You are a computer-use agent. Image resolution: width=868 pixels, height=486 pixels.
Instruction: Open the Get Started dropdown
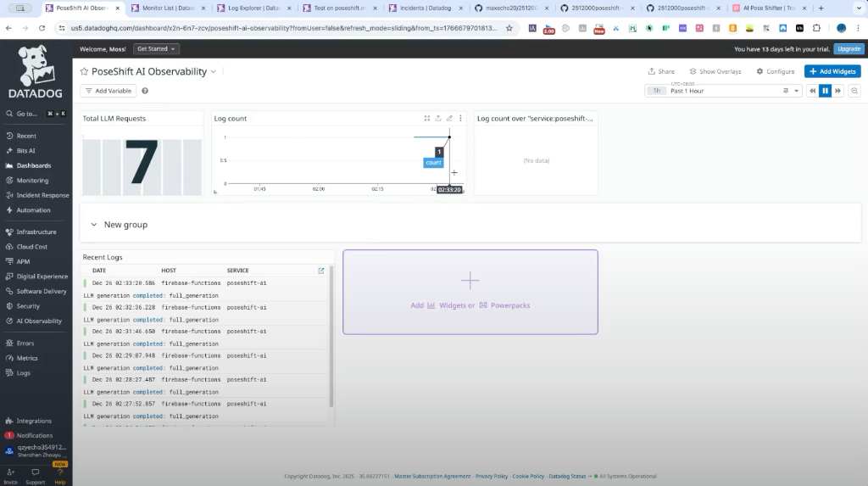click(156, 48)
